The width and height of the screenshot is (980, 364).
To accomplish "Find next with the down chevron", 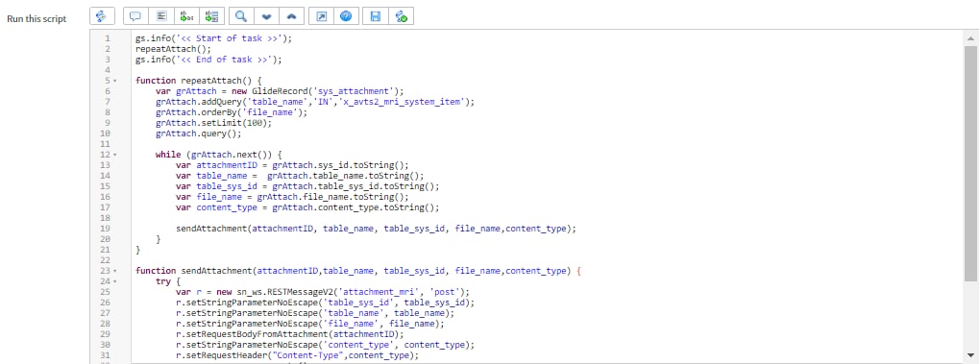I will [266, 16].
